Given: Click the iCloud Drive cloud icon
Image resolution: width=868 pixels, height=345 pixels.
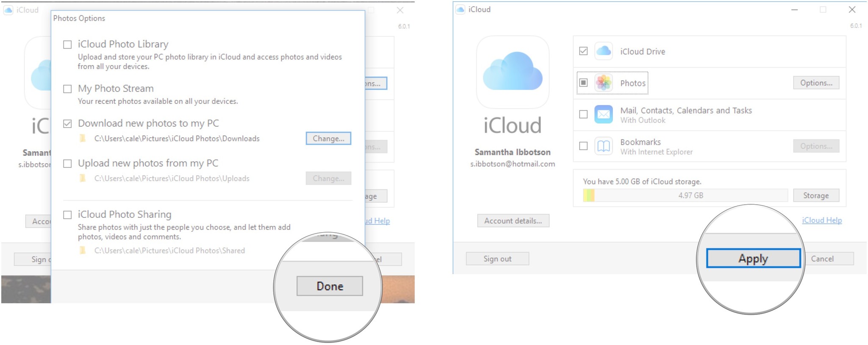Looking at the screenshot, I should tap(604, 51).
